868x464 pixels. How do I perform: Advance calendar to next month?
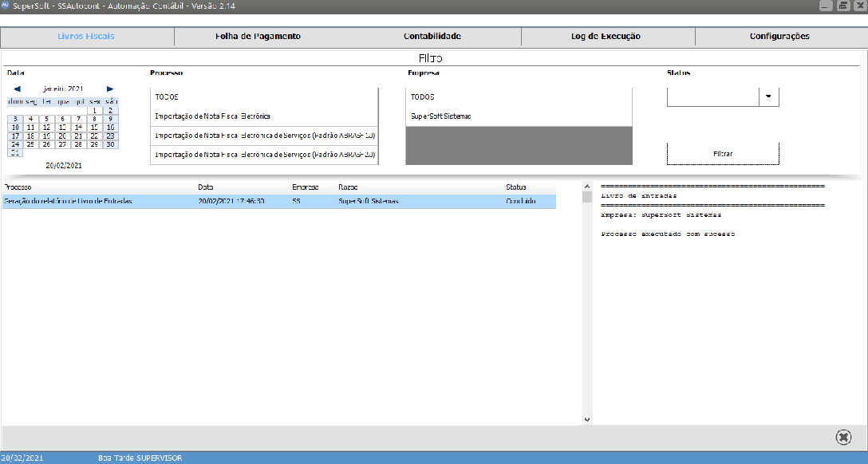pyautogui.click(x=110, y=89)
